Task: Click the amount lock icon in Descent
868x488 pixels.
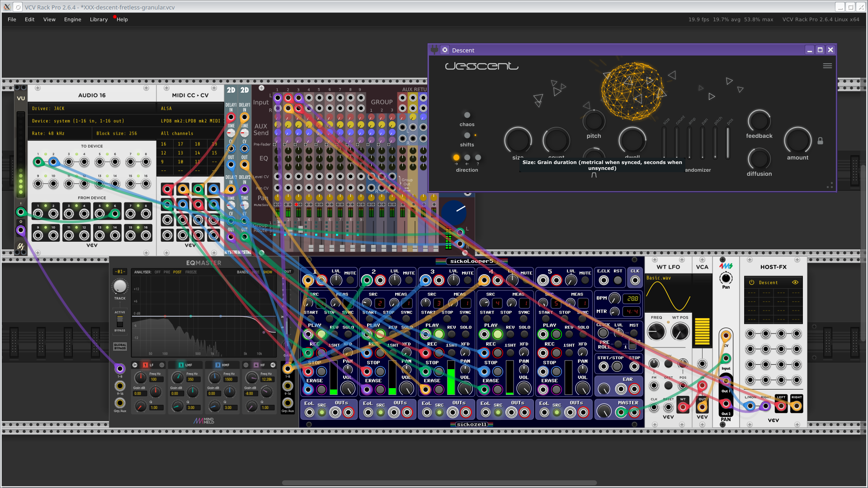Action: click(820, 141)
